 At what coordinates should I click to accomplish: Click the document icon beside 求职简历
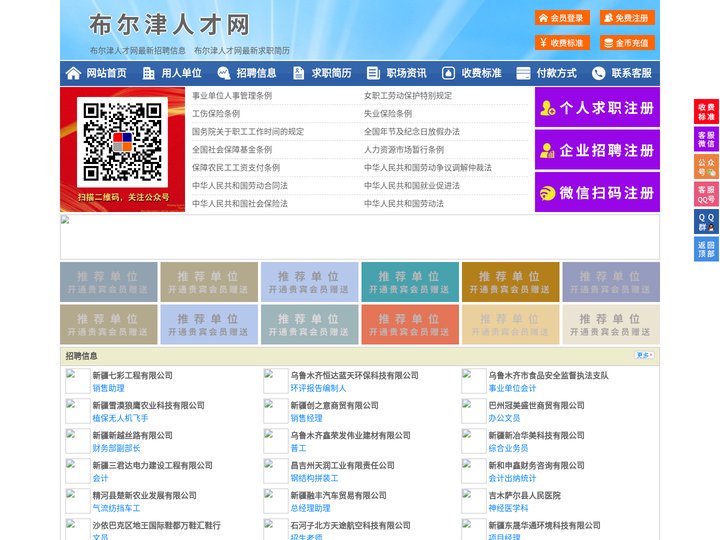coord(298,73)
